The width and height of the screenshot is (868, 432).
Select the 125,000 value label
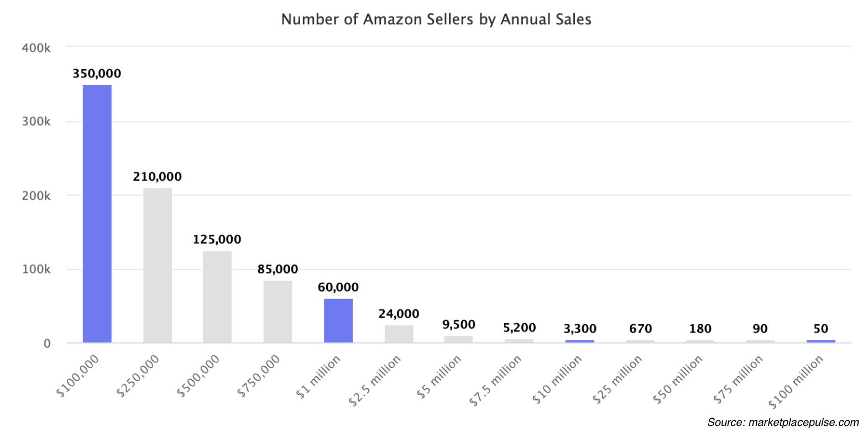217,240
